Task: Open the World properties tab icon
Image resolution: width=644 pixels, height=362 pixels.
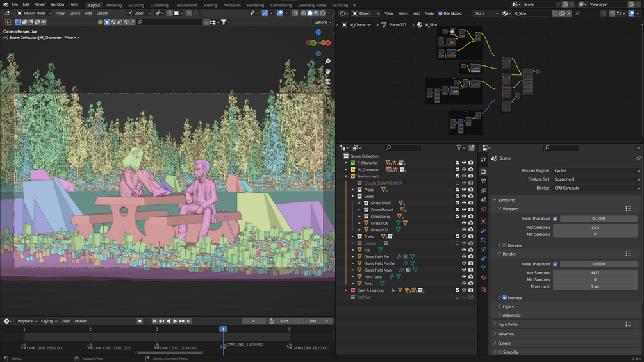Action: click(483, 210)
